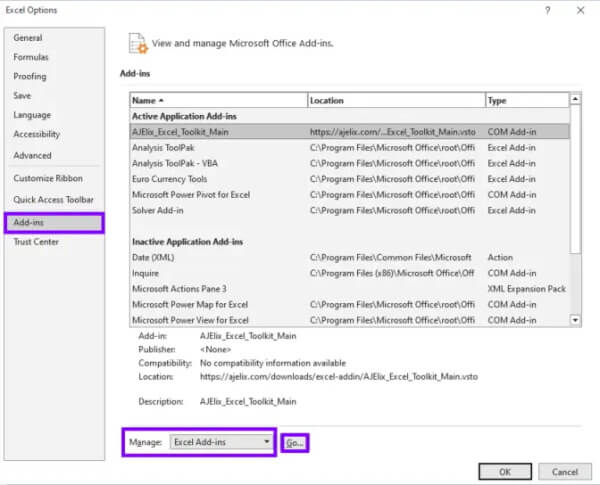The height and width of the screenshot is (485, 600).
Task: Open the General options category
Action: tap(28, 38)
